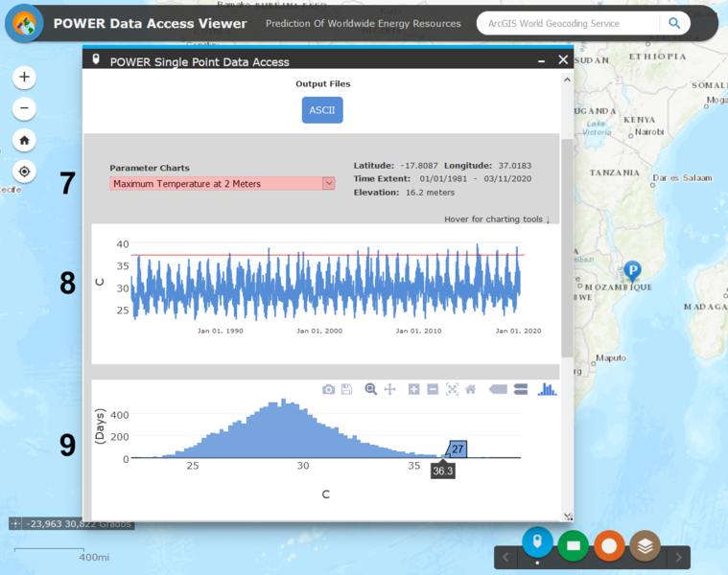Show closest data on hover icon
This screenshot has width=728, height=575.
(498, 389)
